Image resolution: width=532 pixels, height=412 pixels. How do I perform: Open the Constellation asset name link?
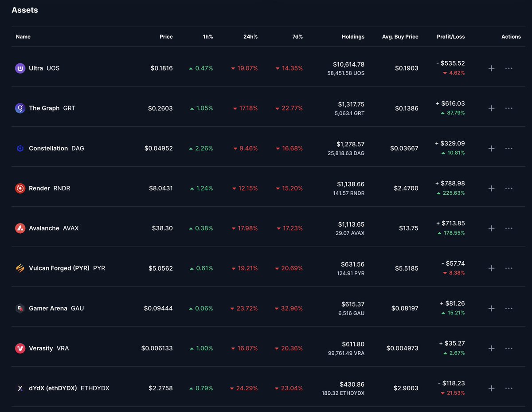click(48, 148)
